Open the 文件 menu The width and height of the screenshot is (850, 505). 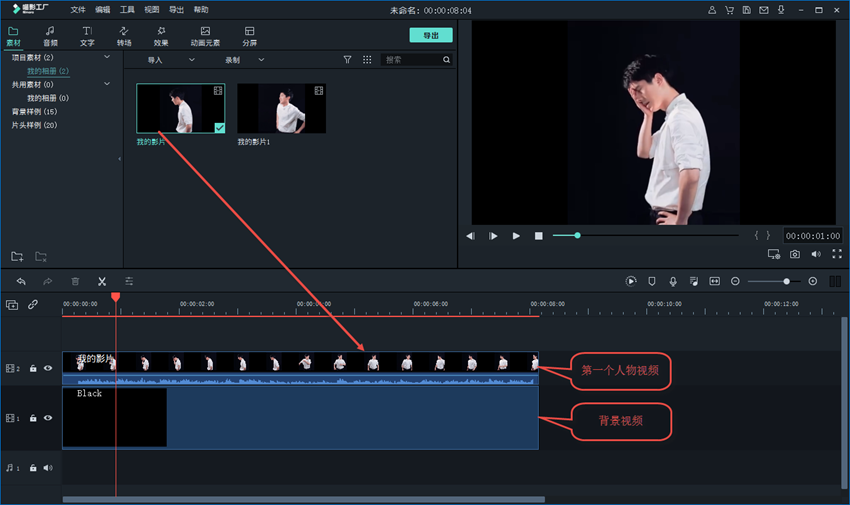pos(78,9)
